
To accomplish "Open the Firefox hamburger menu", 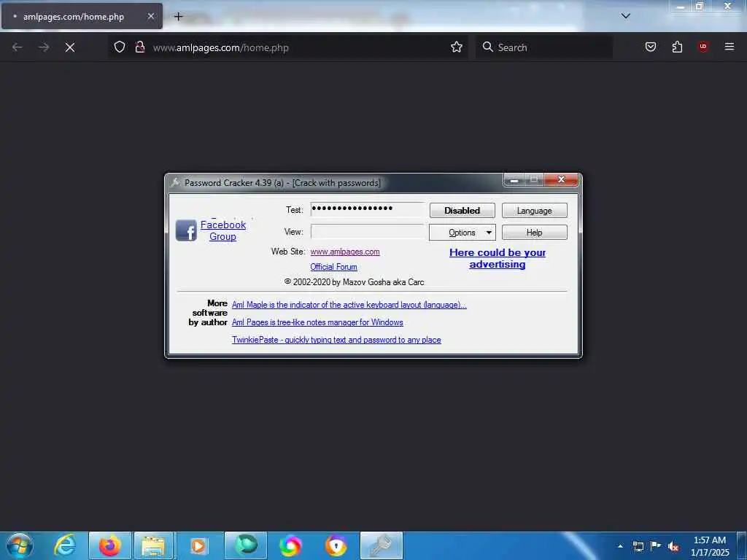I will [729, 47].
